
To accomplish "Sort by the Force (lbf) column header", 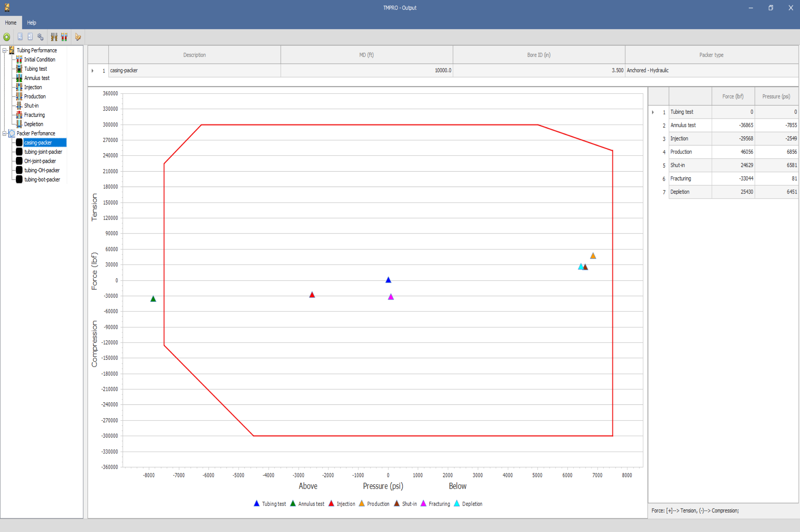I will click(733, 96).
